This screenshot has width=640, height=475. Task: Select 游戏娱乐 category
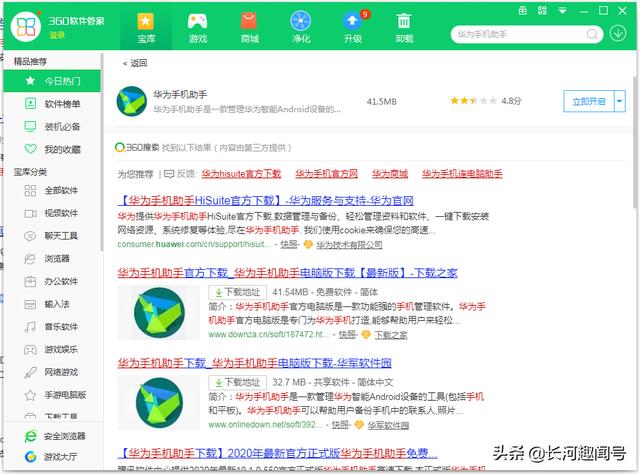[52, 349]
